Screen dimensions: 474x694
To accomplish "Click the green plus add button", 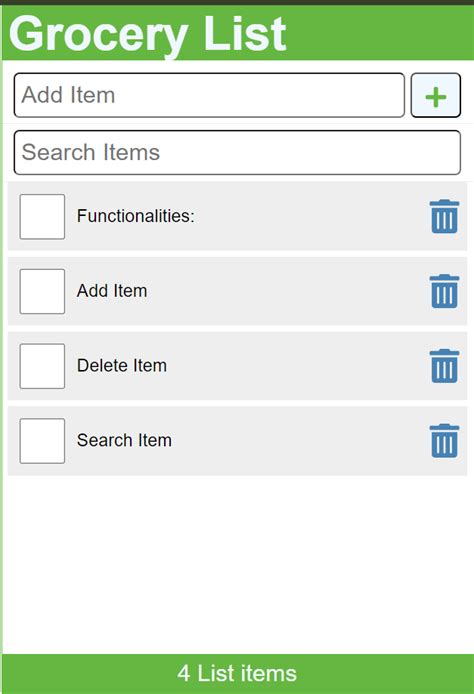I will [x=435, y=95].
